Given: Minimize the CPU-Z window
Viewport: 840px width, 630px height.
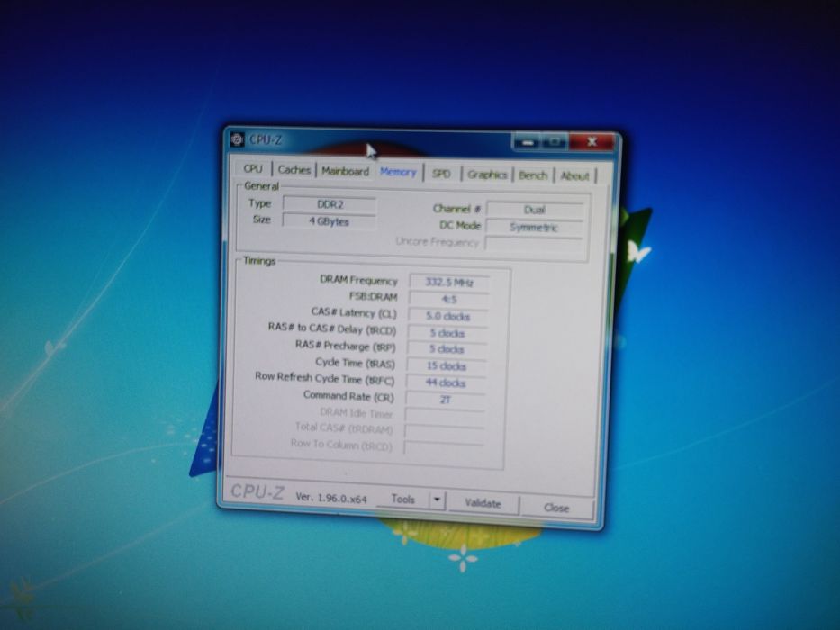Looking at the screenshot, I should (x=528, y=142).
